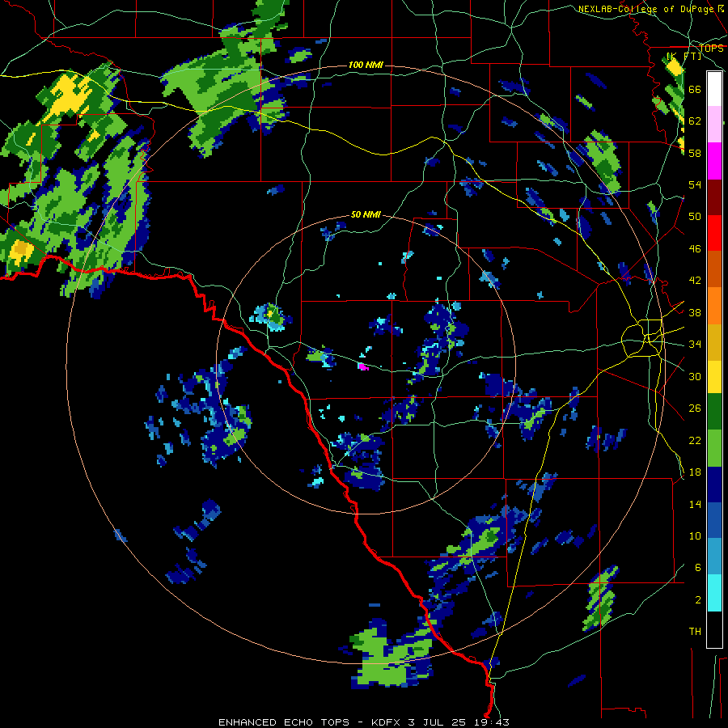The image size is (728, 728).
Task: Select the bright red legend swatch
Action: tap(714, 233)
